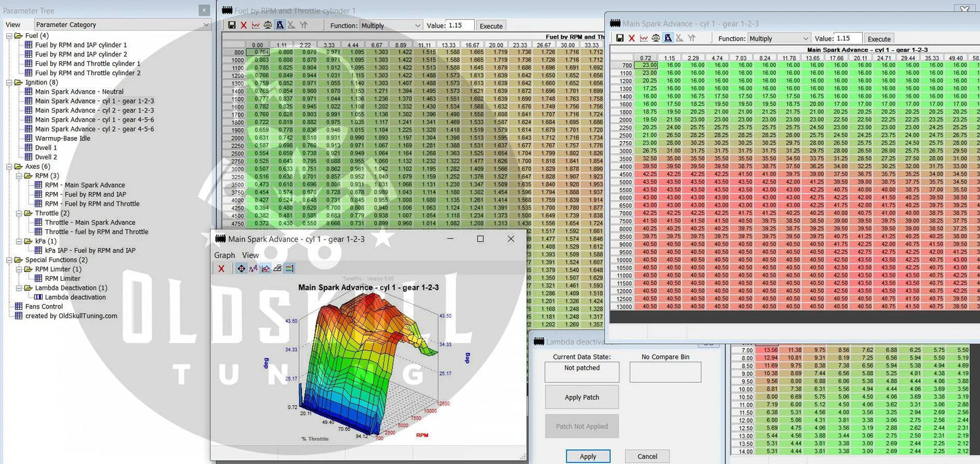Screen dimensions: 980x464
Task: Toggle the rotate crosshair tool in graph window
Action: point(241,269)
